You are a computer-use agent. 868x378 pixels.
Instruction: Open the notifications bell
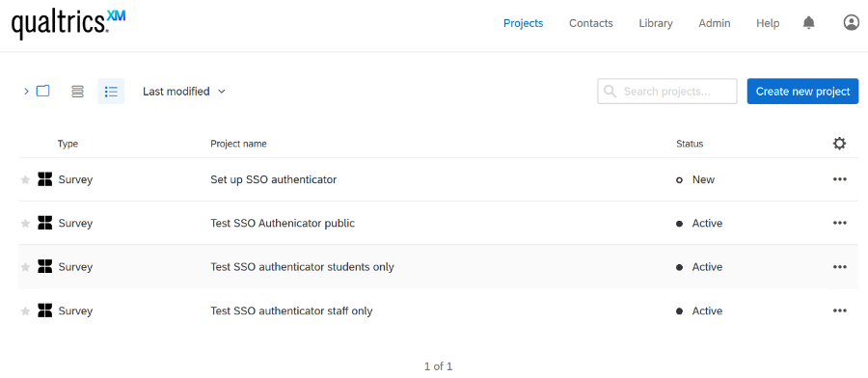pos(809,23)
